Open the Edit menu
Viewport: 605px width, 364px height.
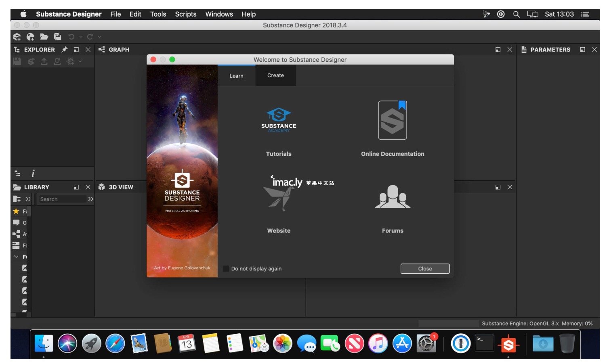[x=135, y=14]
